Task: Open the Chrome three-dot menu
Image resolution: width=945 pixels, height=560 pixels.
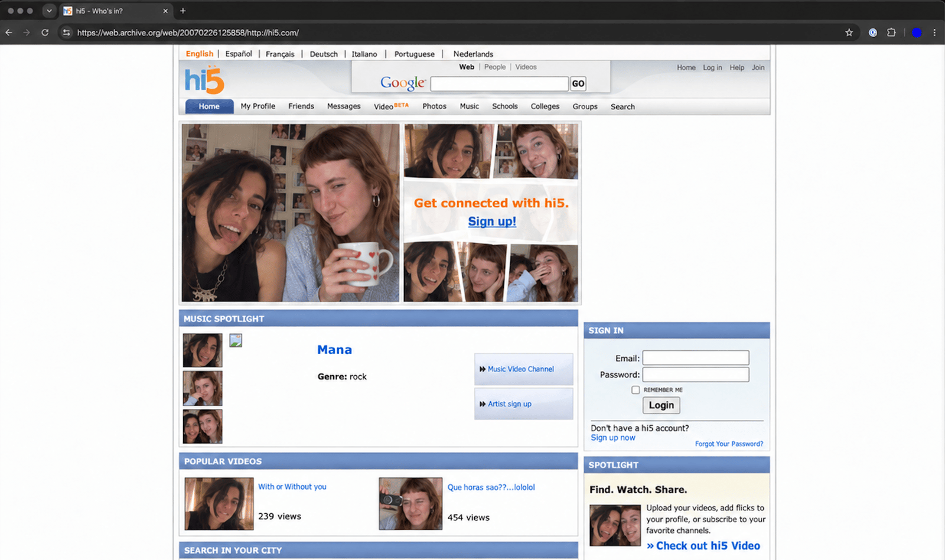Action: click(934, 32)
